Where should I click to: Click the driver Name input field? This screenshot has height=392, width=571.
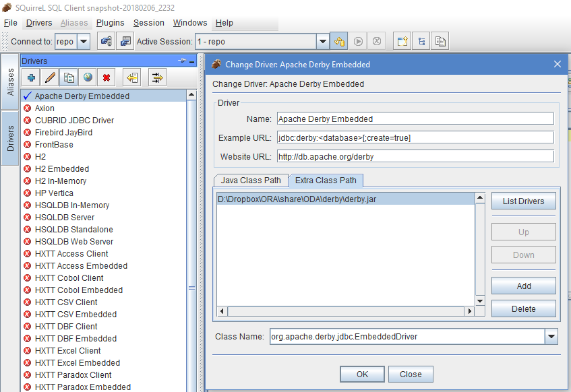[x=415, y=119]
